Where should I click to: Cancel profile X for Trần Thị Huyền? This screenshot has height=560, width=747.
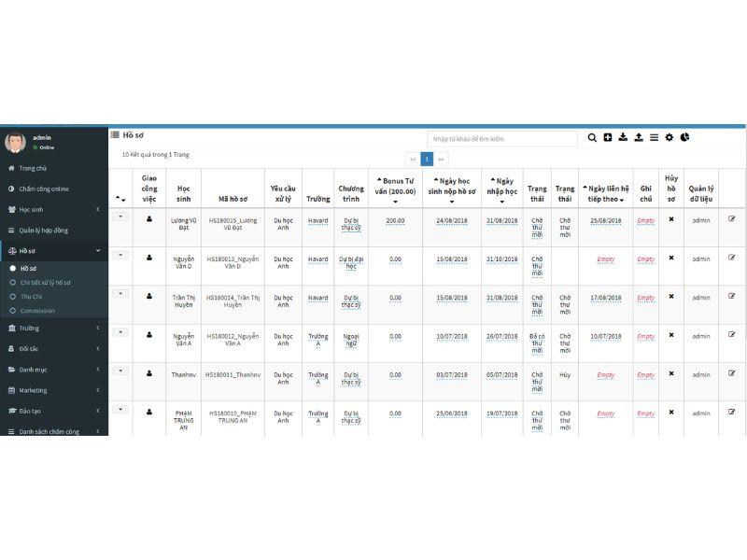[x=671, y=296]
